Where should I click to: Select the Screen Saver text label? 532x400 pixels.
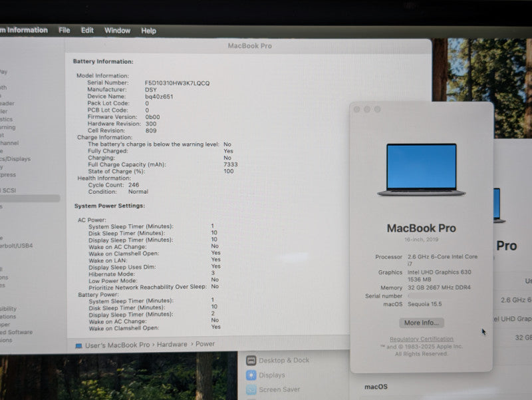[x=279, y=389]
